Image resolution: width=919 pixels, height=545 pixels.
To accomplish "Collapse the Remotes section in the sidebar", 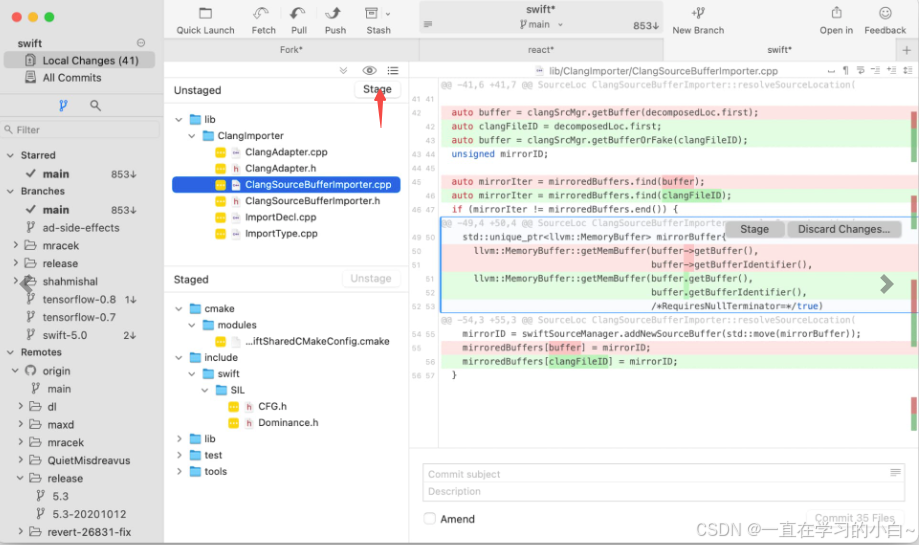I will (10, 352).
